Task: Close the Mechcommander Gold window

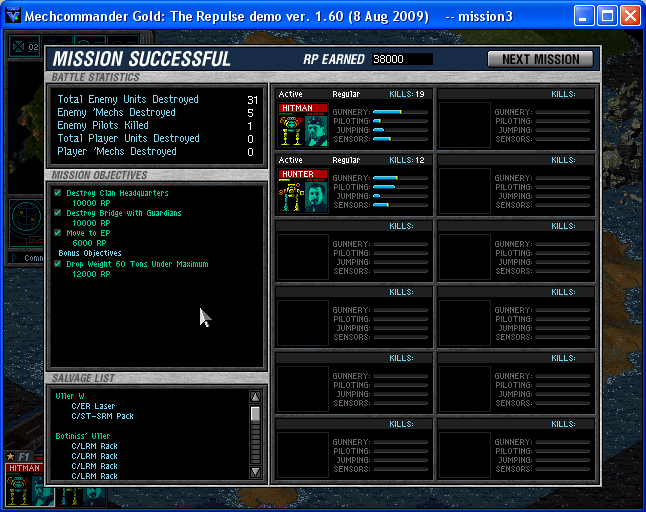Action: [x=630, y=16]
